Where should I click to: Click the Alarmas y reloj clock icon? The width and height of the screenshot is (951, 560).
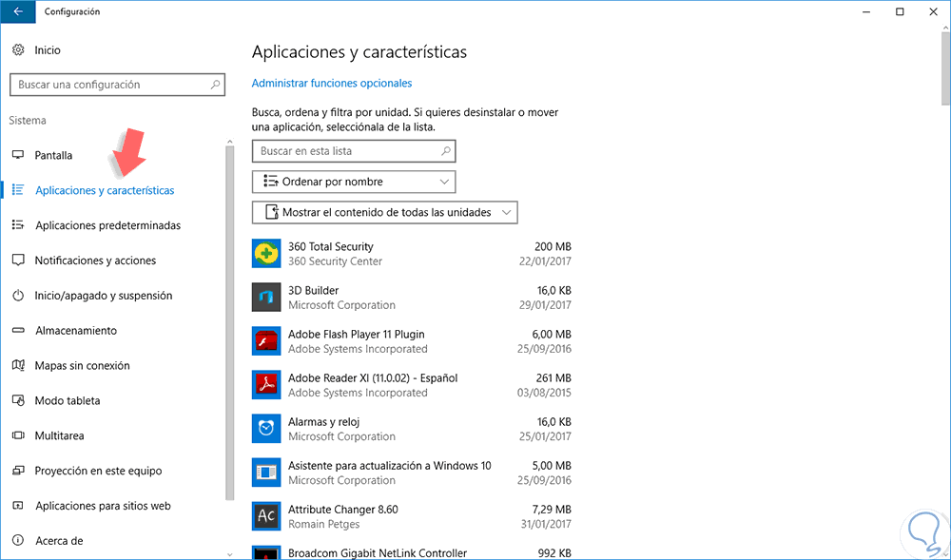[x=266, y=429]
